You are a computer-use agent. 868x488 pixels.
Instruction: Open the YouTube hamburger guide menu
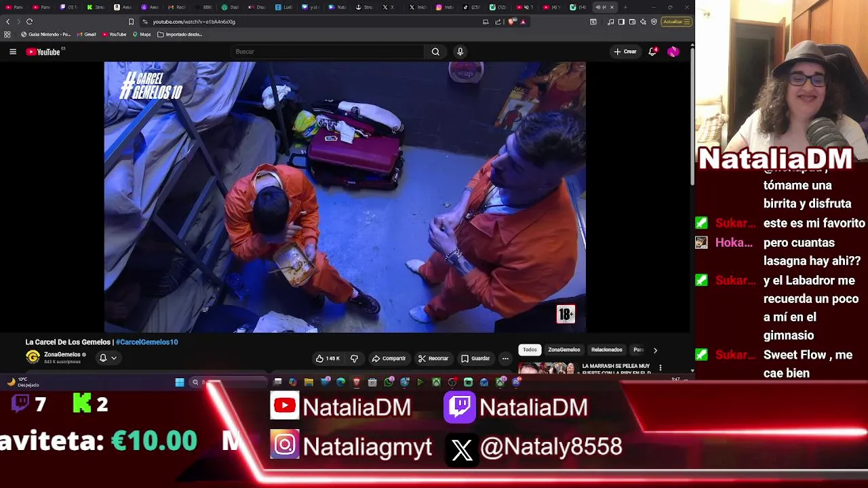pos(13,52)
